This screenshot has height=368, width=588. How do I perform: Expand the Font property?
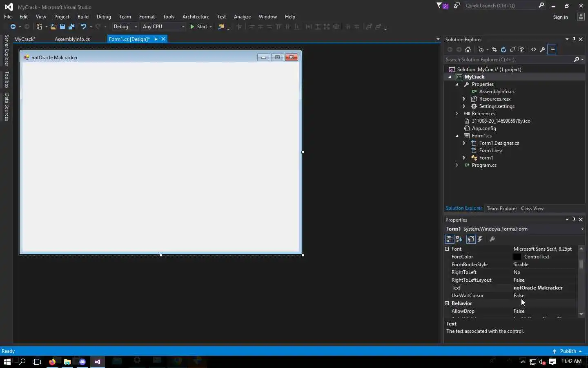click(x=447, y=249)
